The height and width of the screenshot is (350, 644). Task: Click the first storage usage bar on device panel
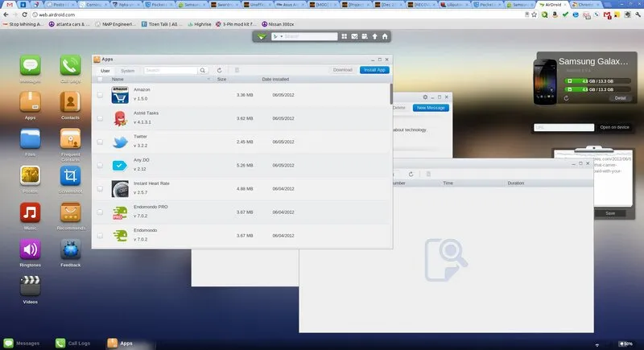point(597,80)
